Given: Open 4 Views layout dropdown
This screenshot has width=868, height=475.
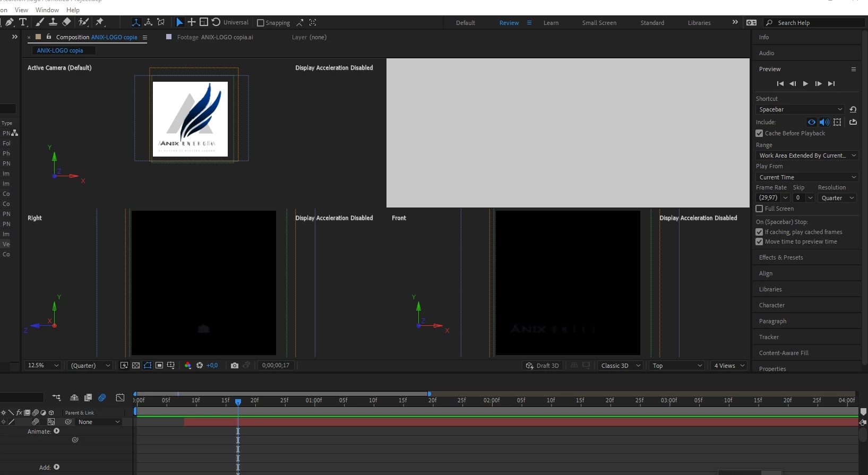Looking at the screenshot, I should [x=729, y=366].
